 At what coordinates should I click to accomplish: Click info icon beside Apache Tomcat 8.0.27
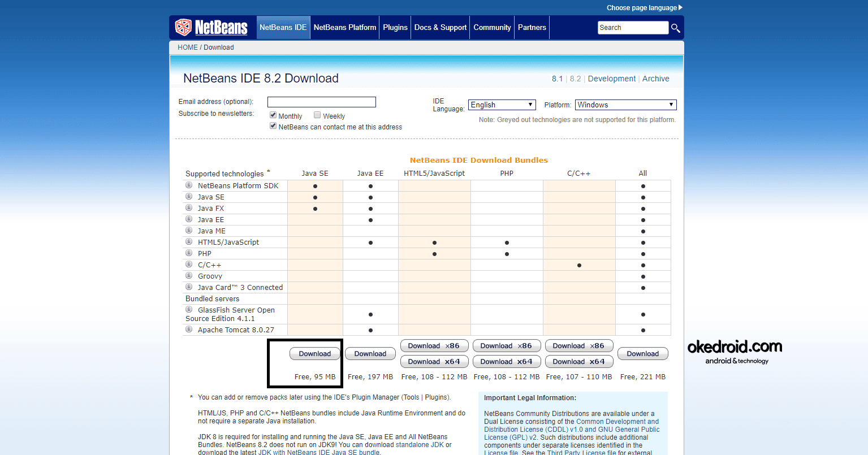pyautogui.click(x=189, y=329)
